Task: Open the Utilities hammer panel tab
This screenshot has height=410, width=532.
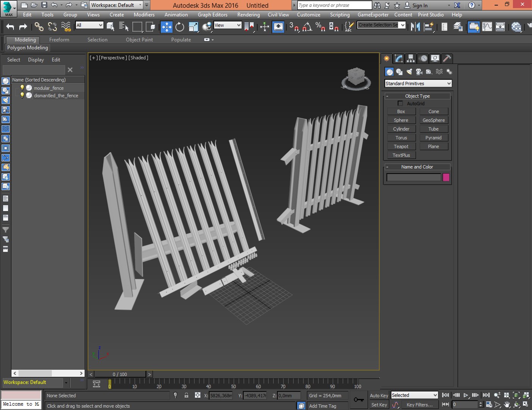Action: coord(447,58)
